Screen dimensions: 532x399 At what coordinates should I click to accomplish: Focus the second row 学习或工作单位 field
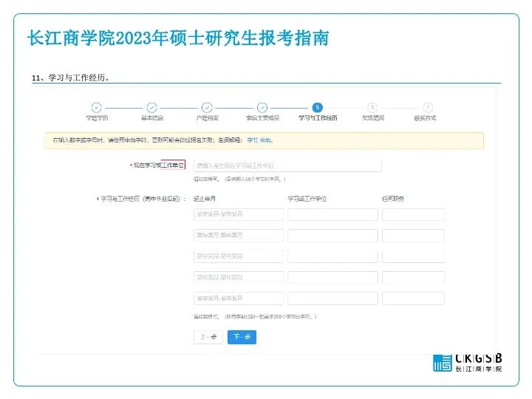click(x=332, y=235)
